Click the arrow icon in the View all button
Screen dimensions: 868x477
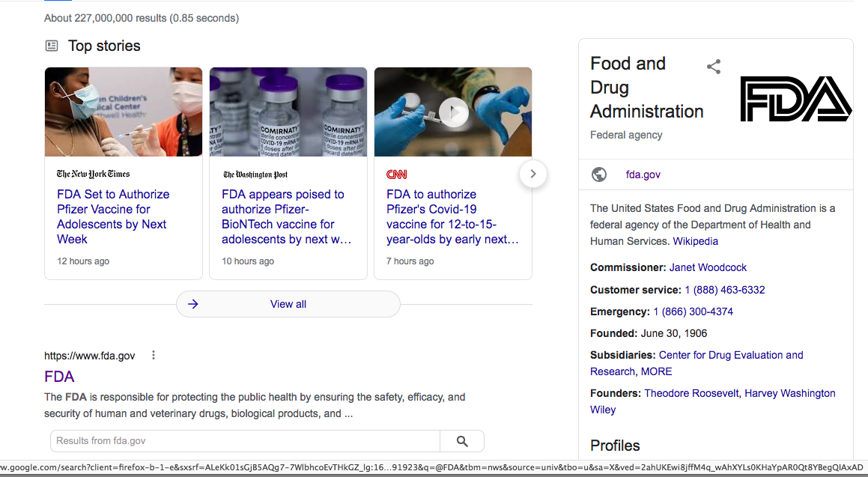[x=192, y=304]
